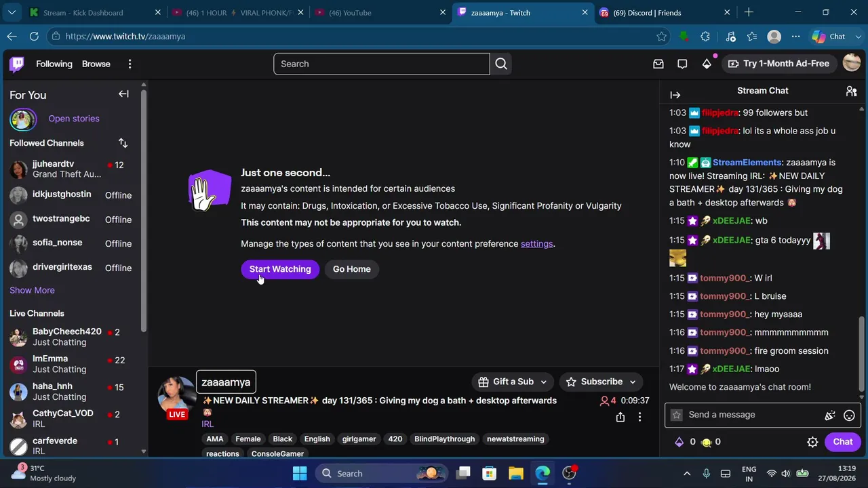Open the Twitch inbox notifications icon
Image resolution: width=868 pixels, height=488 pixels.
[658, 64]
